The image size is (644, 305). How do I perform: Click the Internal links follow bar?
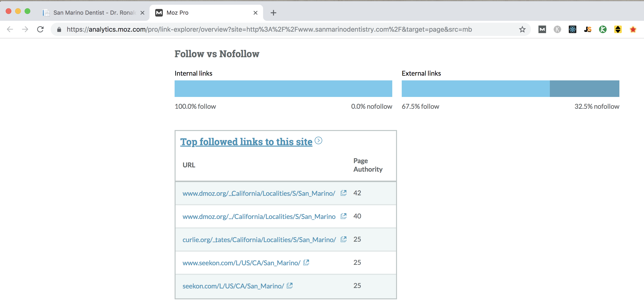pyautogui.click(x=283, y=89)
